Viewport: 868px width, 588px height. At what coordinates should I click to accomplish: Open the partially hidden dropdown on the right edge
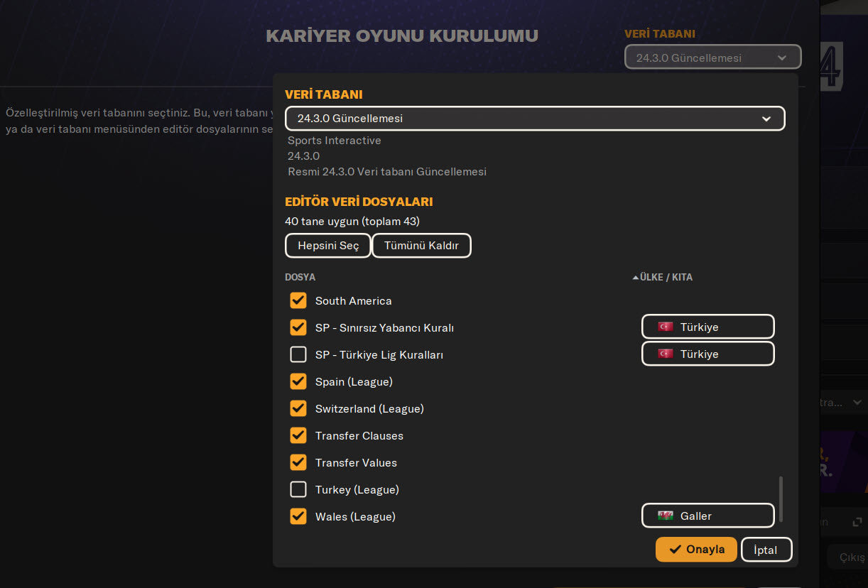click(847, 403)
